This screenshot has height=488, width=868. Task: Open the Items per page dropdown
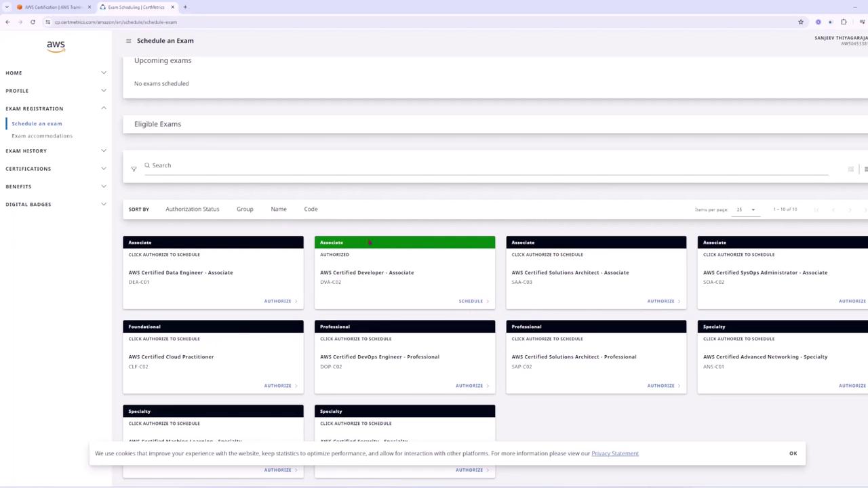click(x=745, y=209)
